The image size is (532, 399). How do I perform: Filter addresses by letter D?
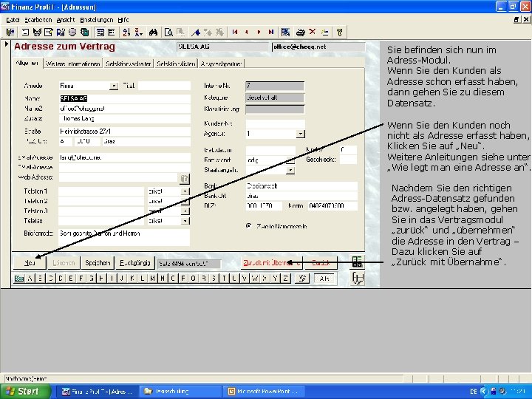pyautogui.click(x=61, y=279)
